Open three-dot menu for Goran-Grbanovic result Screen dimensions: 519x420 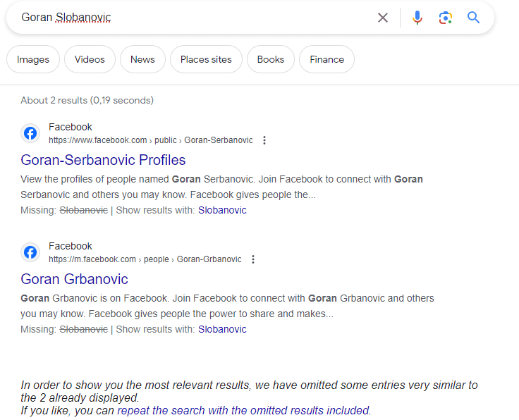pos(253,259)
